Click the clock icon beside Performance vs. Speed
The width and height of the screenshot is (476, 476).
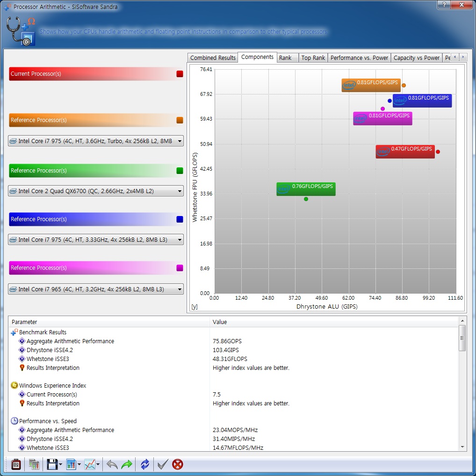pos(14,421)
